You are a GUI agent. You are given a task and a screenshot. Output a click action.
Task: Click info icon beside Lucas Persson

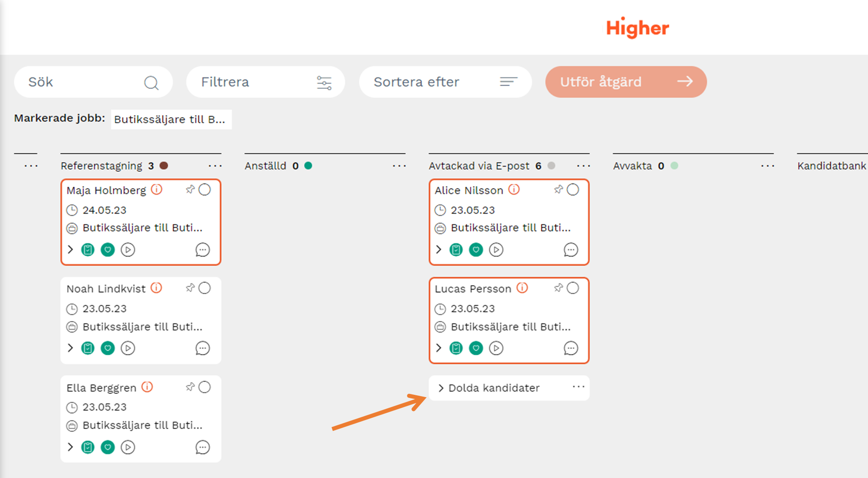[522, 288]
